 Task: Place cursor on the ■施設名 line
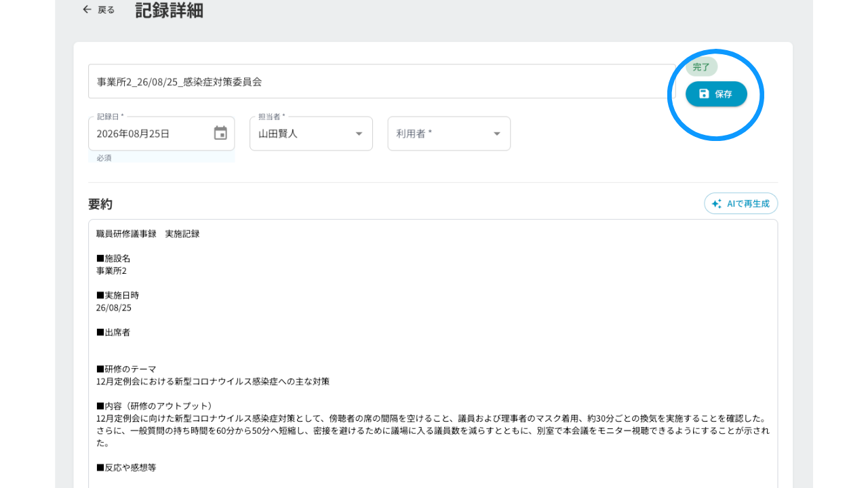[113, 258]
